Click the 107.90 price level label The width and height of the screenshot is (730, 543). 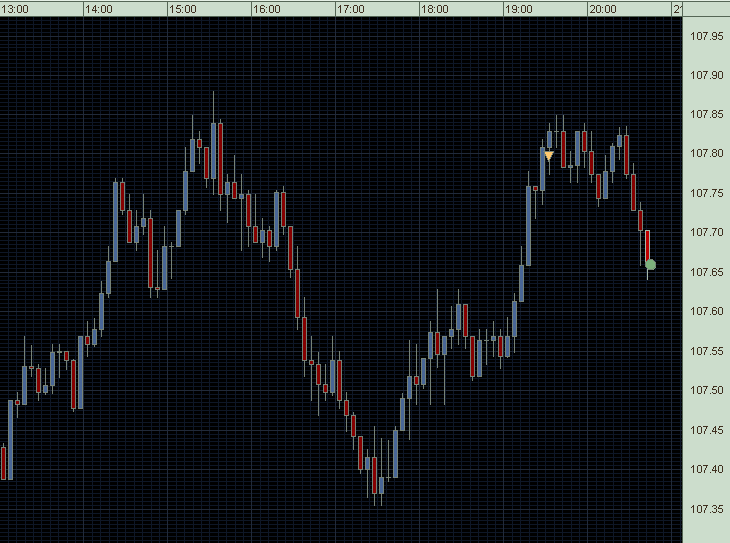[707, 75]
